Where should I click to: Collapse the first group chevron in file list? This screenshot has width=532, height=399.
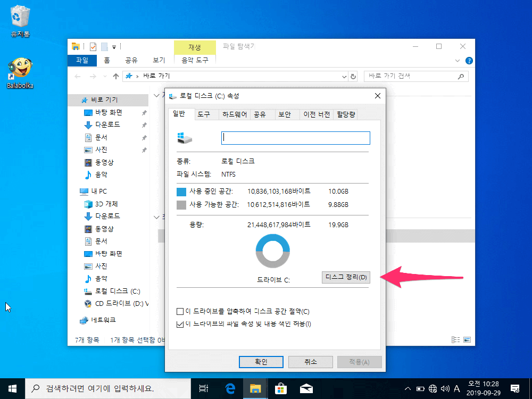tap(156, 96)
